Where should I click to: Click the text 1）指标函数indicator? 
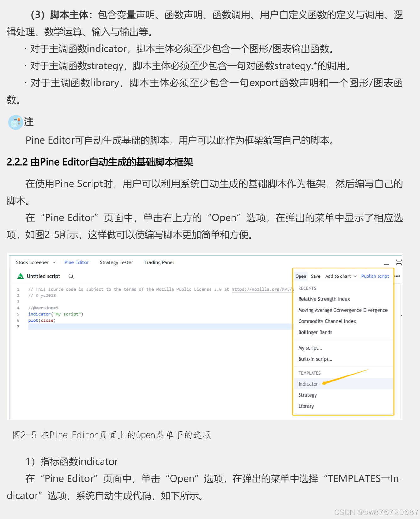pyautogui.click(x=72, y=461)
